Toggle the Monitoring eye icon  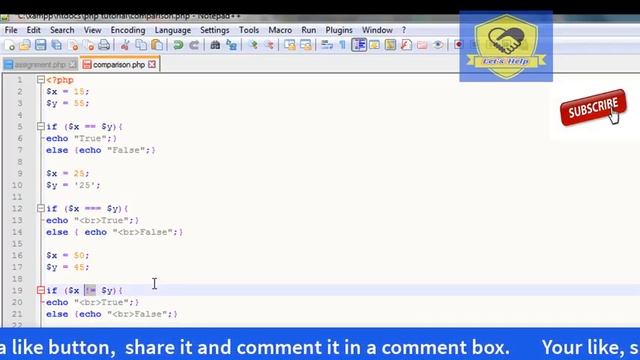pos(438,45)
